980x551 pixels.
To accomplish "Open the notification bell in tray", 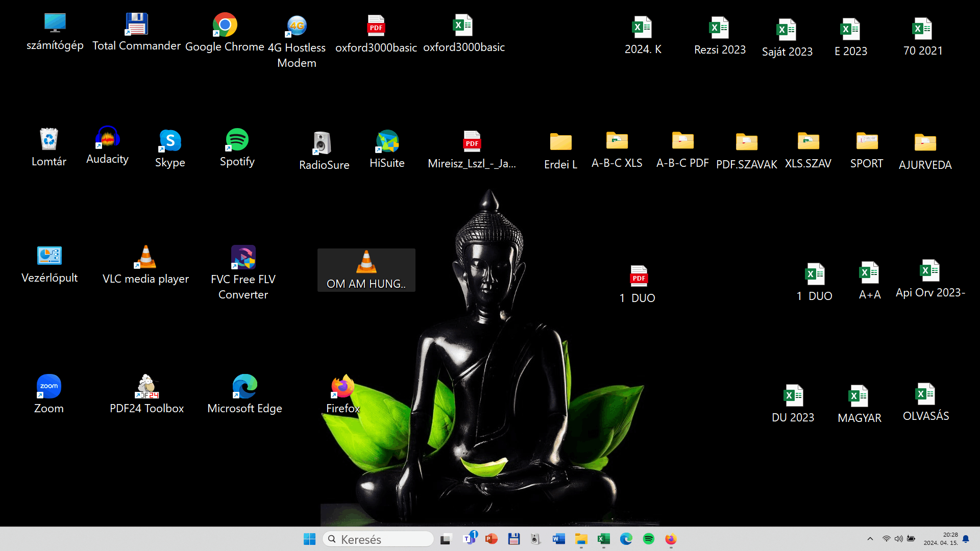I will click(x=966, y=539).
